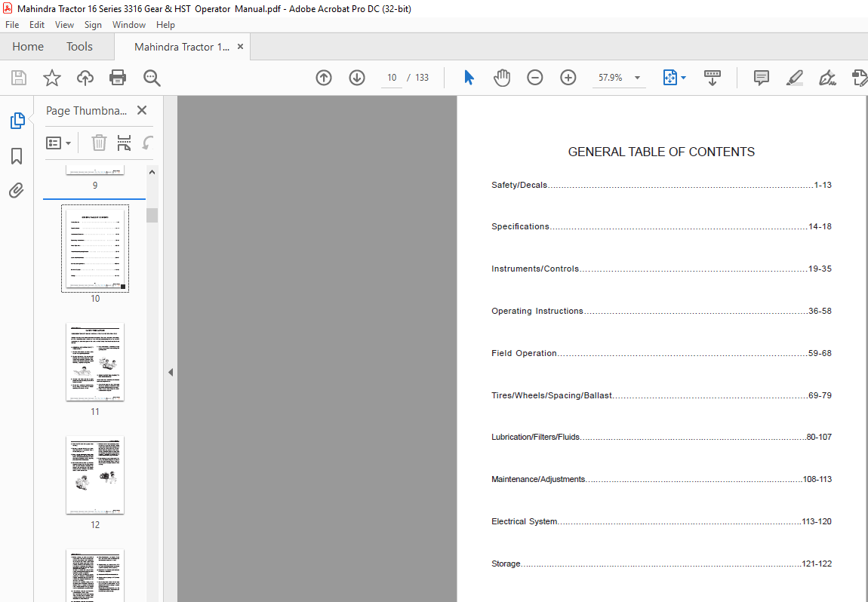
Task: Toggle the Page Thumbnails sidebar icon
Action: click(x=17, y=121)
